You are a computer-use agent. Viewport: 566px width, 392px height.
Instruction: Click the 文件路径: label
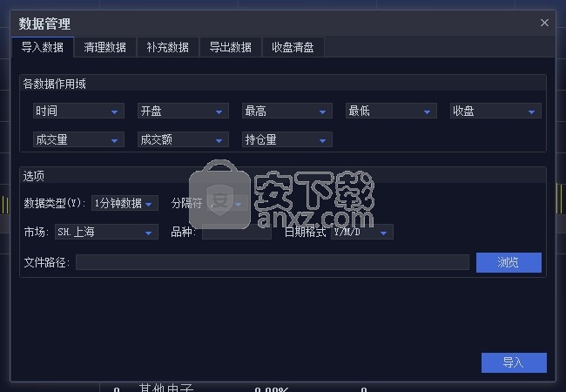point(46,262)
